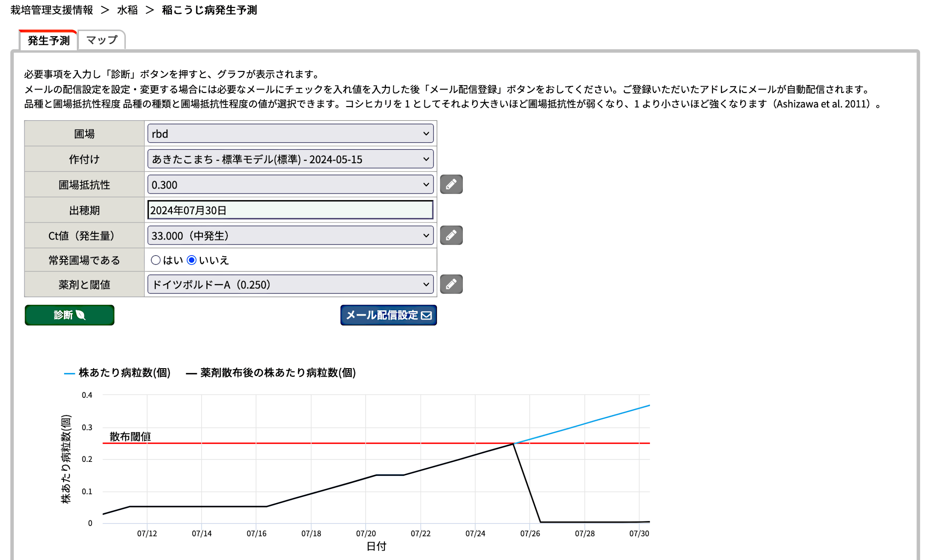
Task: Toggle blue 株あたり病粒数 legend marker
Action: 69,374
